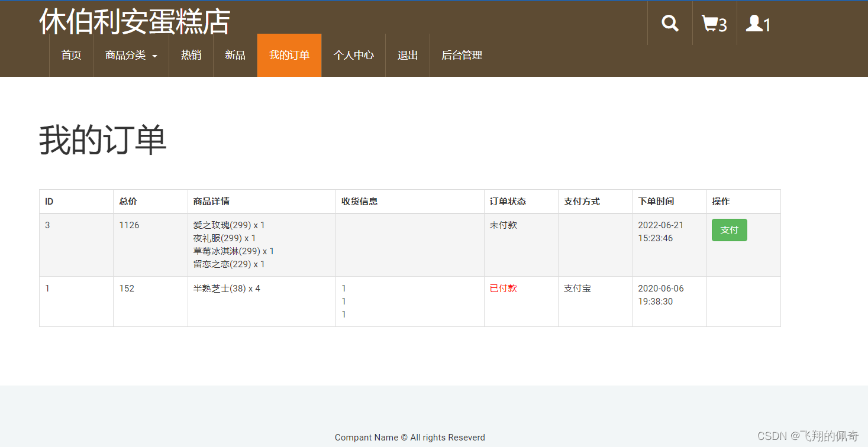Click the 下单时间 column header
868x447 pixels.
click(x=656, y=202)
